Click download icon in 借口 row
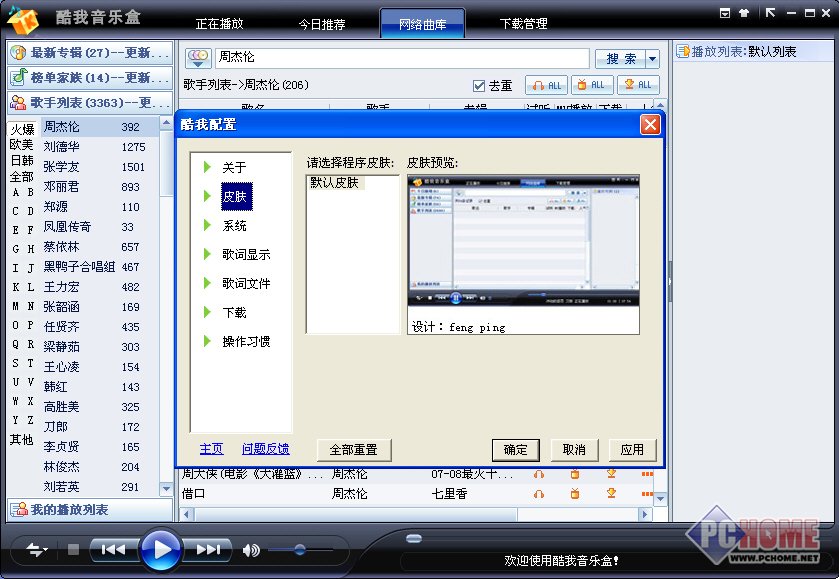The width and height of the screenshot is (839, 579). coord(611,494)
